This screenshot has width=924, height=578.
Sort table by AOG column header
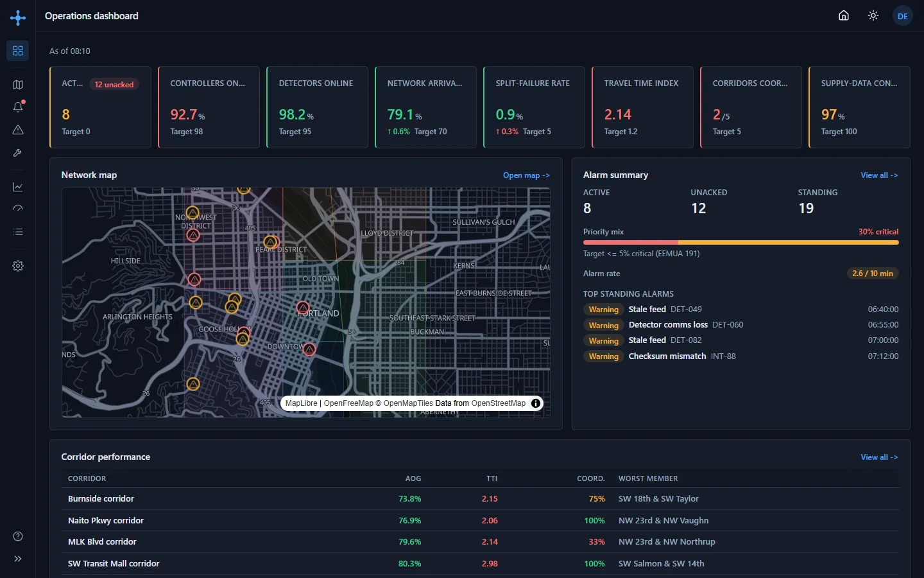pos(413,478)
